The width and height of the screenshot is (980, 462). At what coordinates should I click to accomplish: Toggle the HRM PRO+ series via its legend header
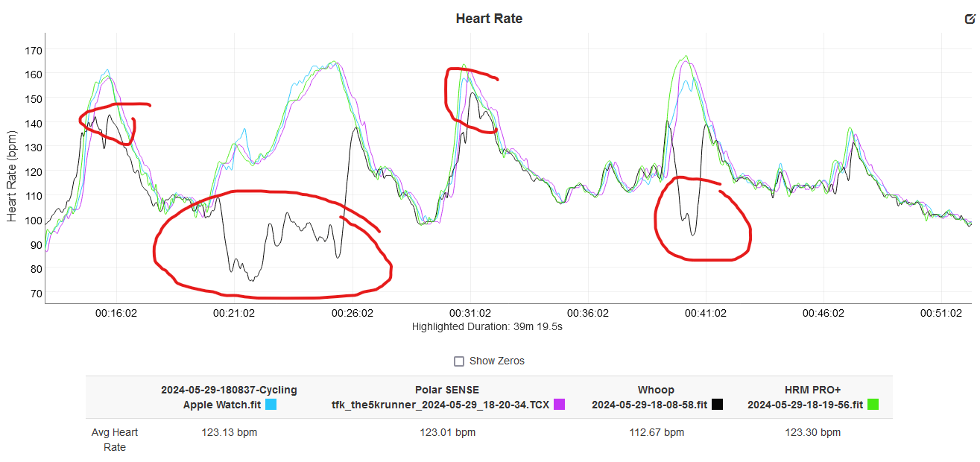click(x=811, y=390)
